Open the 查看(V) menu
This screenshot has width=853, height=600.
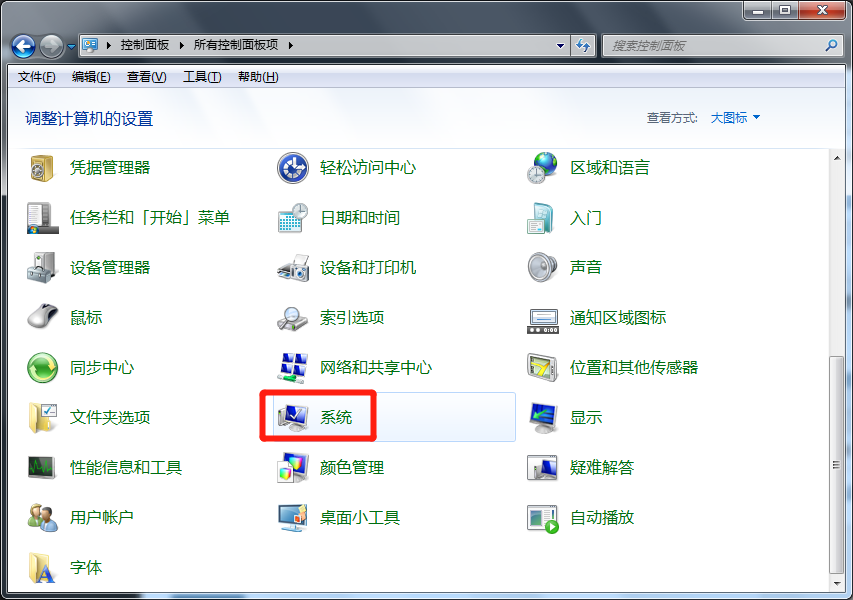tap(146, 77)
